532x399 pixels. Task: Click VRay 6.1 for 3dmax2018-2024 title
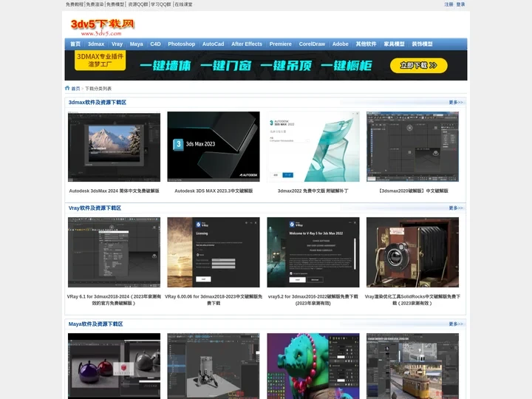114,300
